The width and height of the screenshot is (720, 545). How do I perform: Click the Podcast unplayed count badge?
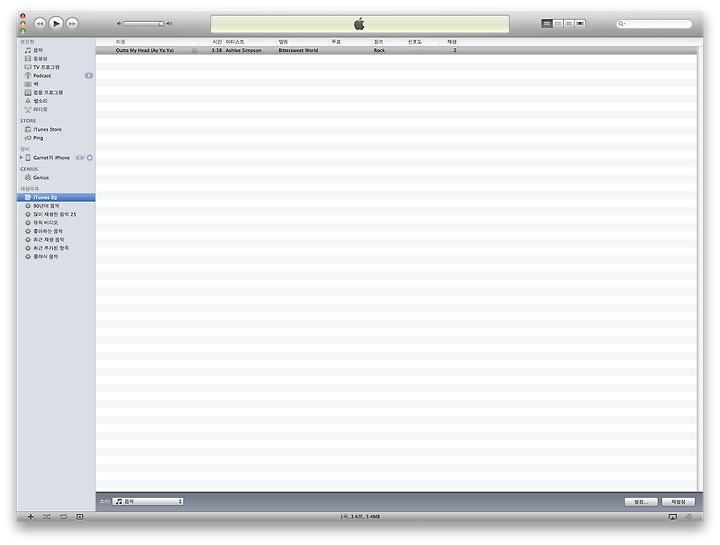pyautogui.click(x=89, y=75)
